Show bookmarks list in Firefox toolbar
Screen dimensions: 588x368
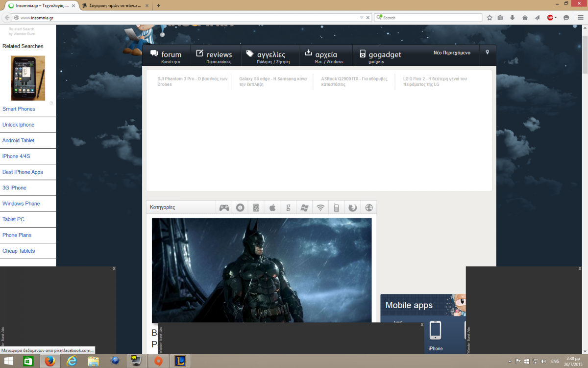click(x=500, y=18)
